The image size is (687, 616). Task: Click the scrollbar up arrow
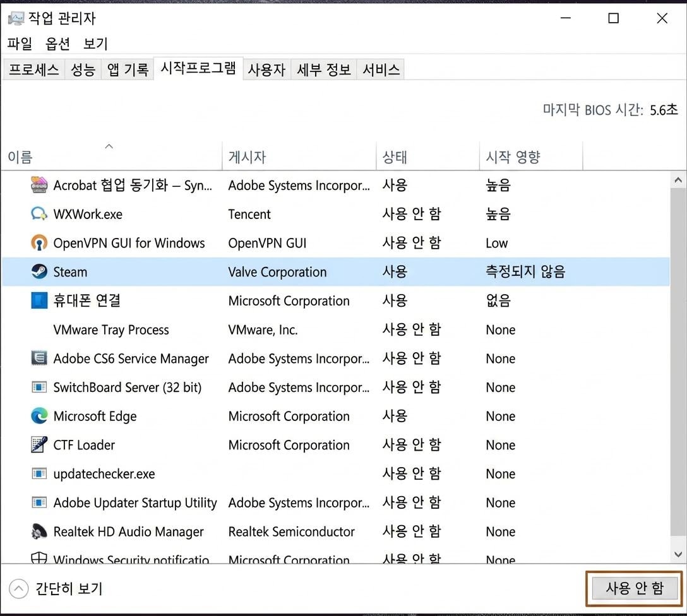pos(678,179)
